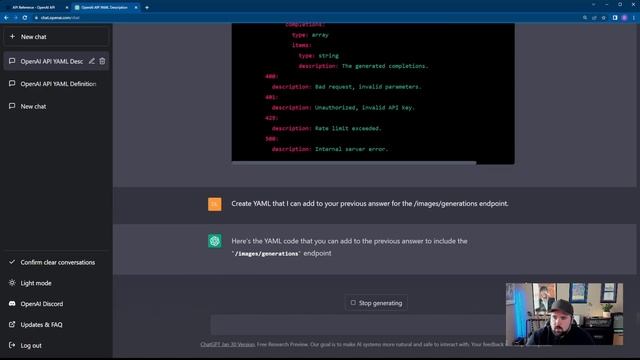Open Updates & FAQ

[56, 324]
